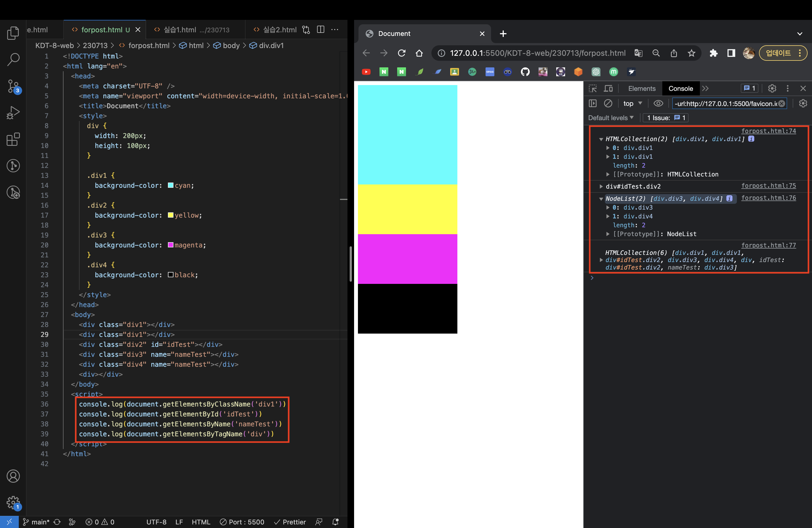The image size is (812, 528).
Task: Show more DevTools tabs with the chevrons
Action: point(706,88)
